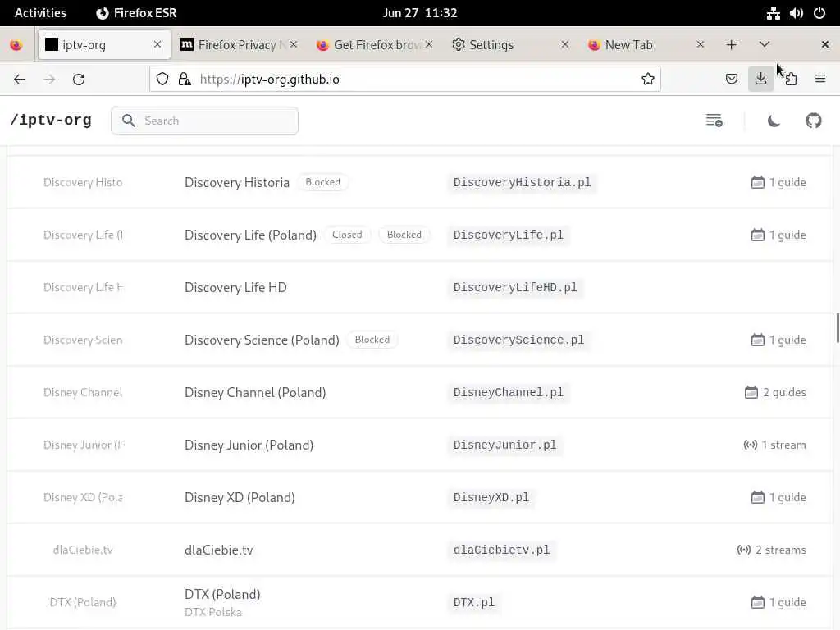Screen dimensions: 840x630
Task: Switch to Get Firefox browser tab
Action: [374, 45]
